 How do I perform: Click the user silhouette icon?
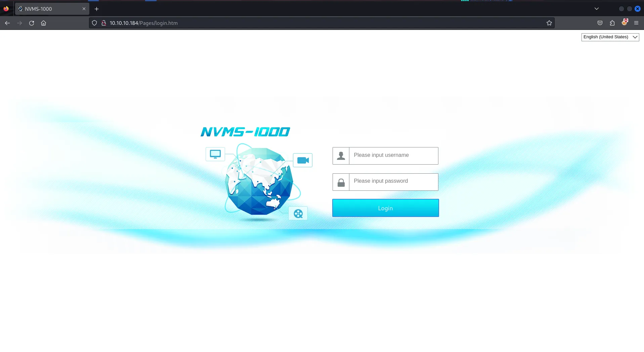coord(341,156)
